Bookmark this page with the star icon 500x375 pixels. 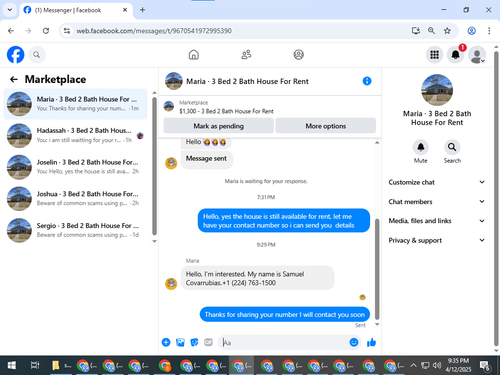(x=447, y=31)
